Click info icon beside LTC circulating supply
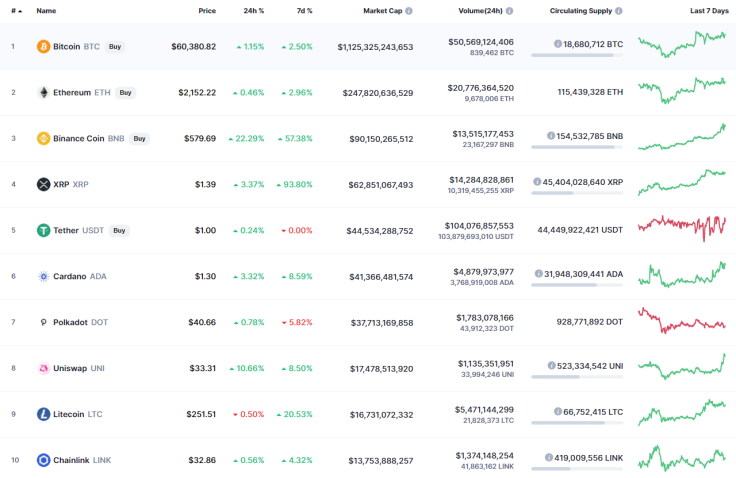Viewport: 736px width, 478px height. (x=558, y=412)
